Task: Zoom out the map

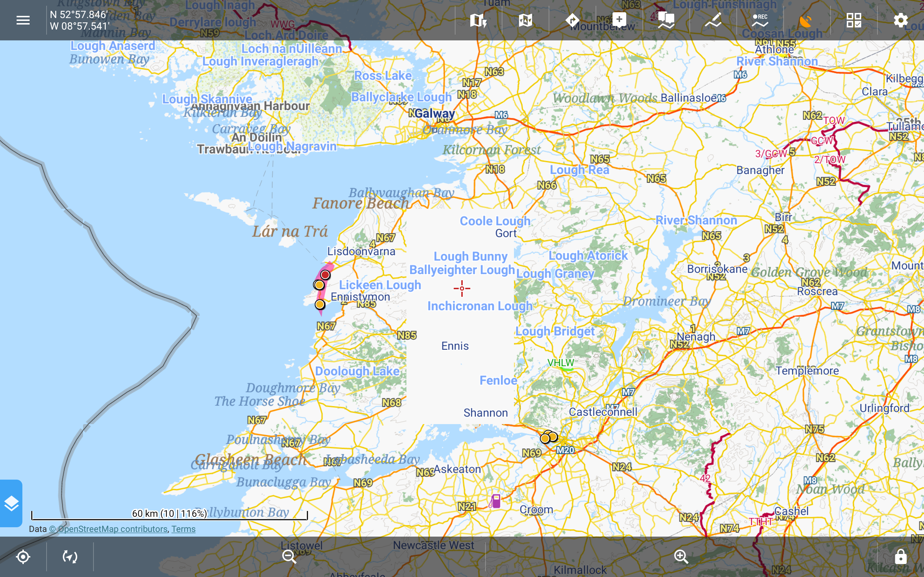Action: click(x=289, y=557)
